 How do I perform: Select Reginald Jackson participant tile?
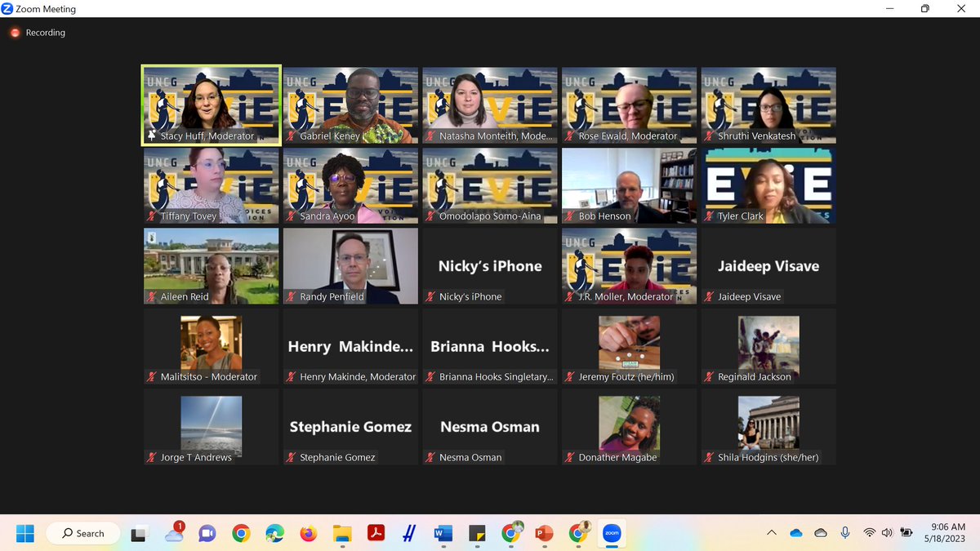point(768,346)
